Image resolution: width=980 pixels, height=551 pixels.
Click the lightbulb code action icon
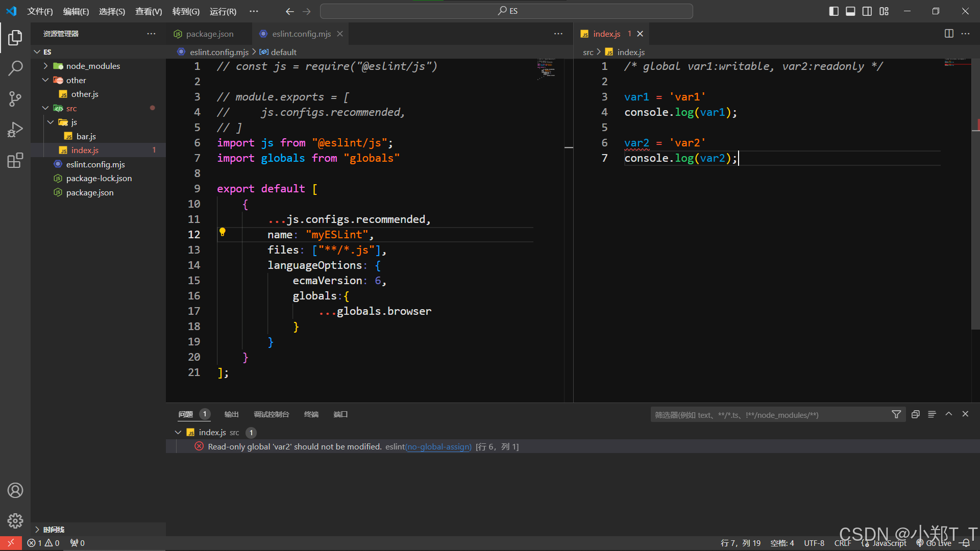[223, 232]
